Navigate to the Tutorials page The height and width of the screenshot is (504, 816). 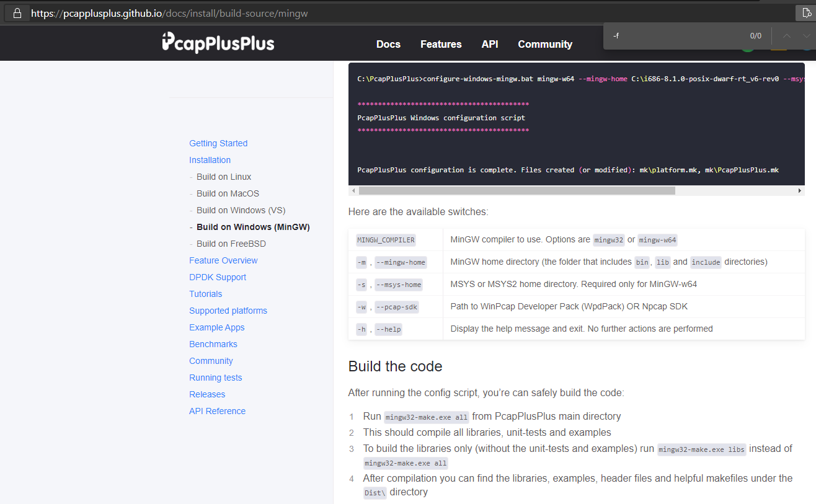pyautogui.click(x=205, y=293)
